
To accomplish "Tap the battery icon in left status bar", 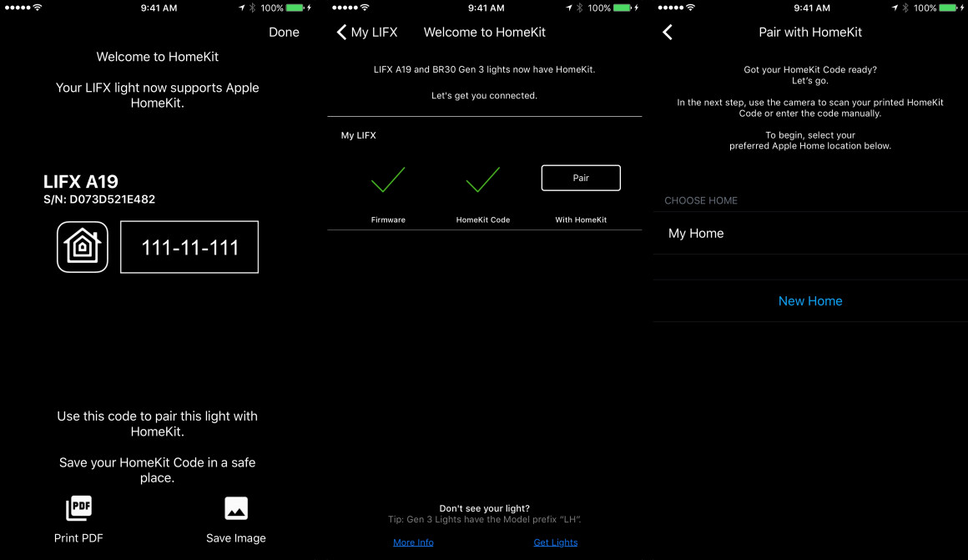I will [295, 8].
